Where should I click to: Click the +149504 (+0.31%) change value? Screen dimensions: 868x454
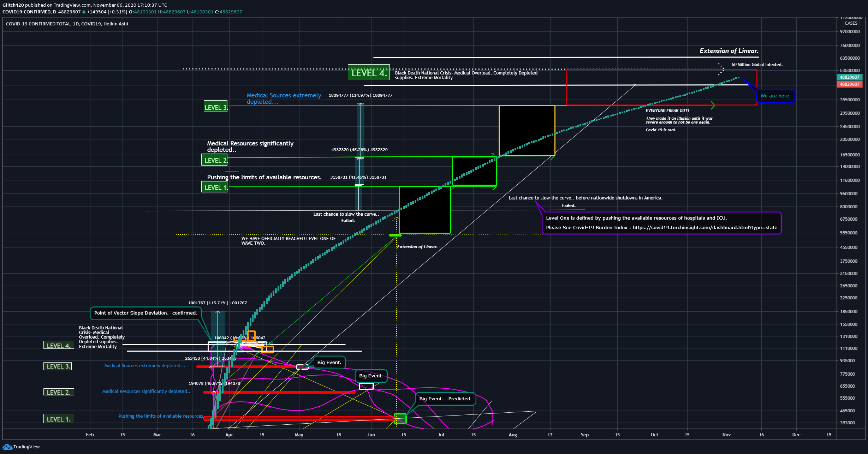(107, 12)
